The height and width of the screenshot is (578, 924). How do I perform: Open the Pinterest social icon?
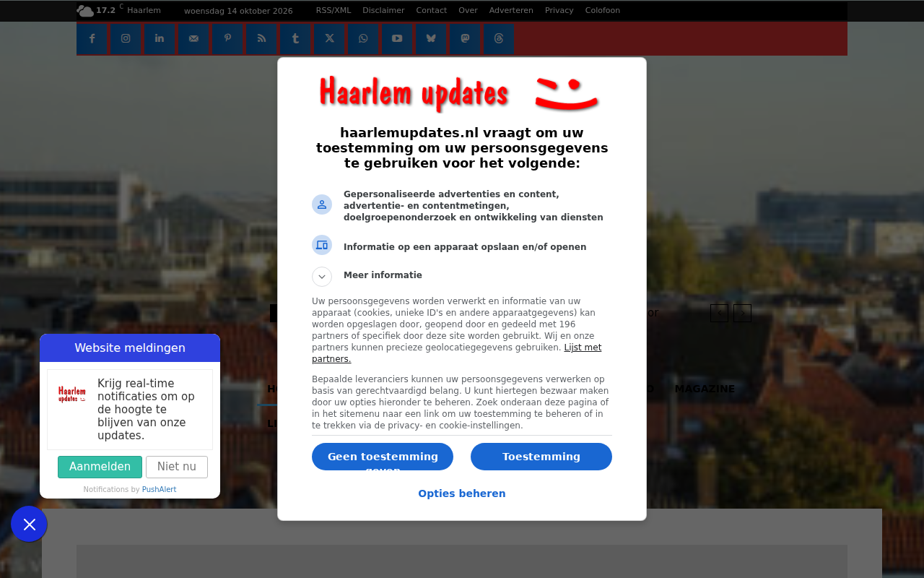tap(227, 39)
